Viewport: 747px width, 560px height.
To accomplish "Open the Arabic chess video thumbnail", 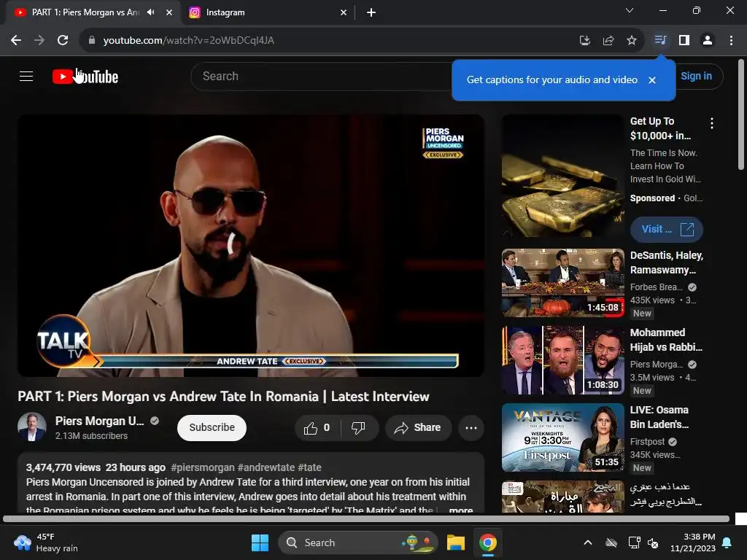I will point(562,496).
